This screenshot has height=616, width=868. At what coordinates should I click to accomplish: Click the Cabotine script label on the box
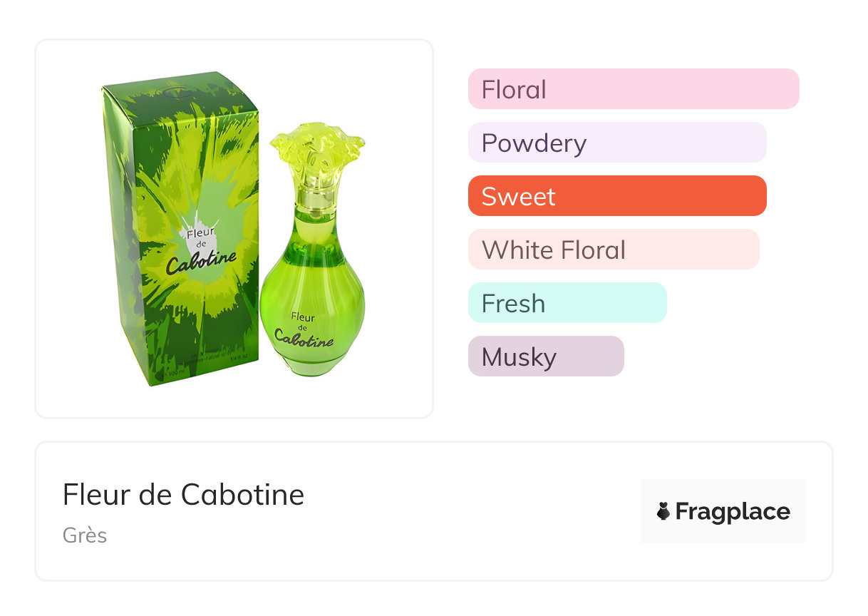click(x=202, y=261)
